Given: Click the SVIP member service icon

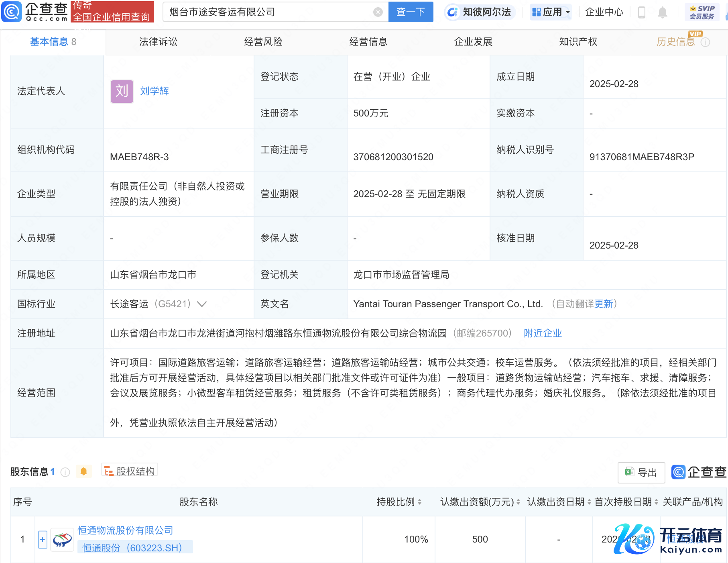Looking at the screenshot, I should [702, 12].
